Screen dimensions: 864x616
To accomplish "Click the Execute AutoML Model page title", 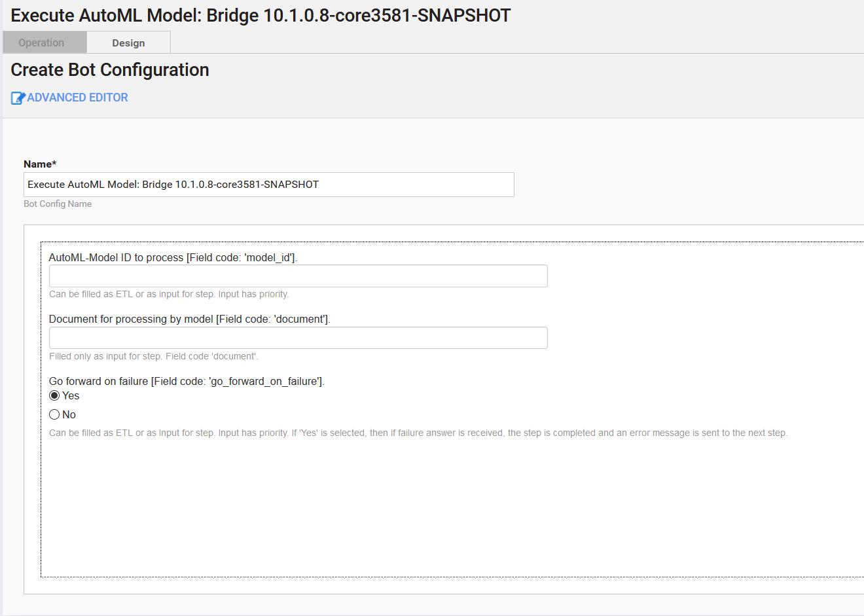I will pyautogui.click(x=261, y=16).
